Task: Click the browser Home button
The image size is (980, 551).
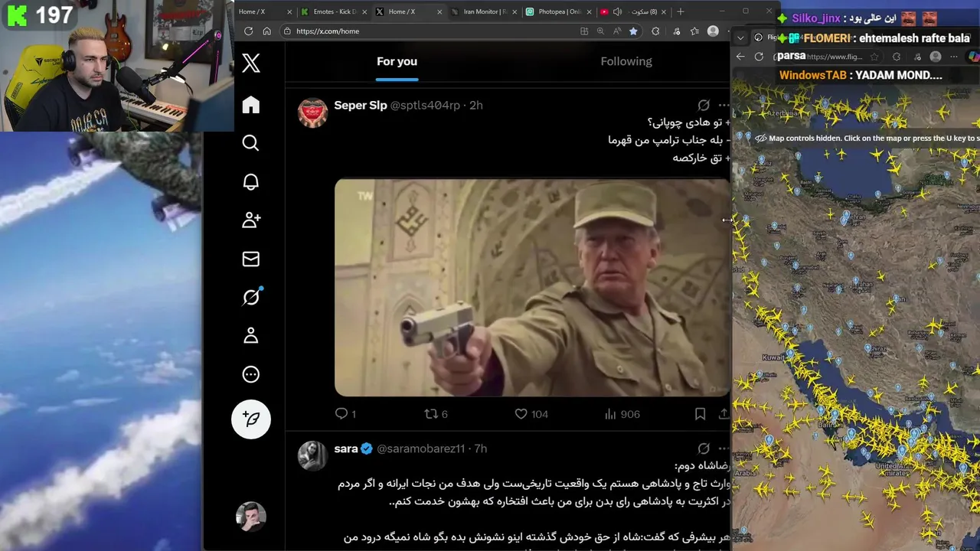Action: tap(266, 31)
